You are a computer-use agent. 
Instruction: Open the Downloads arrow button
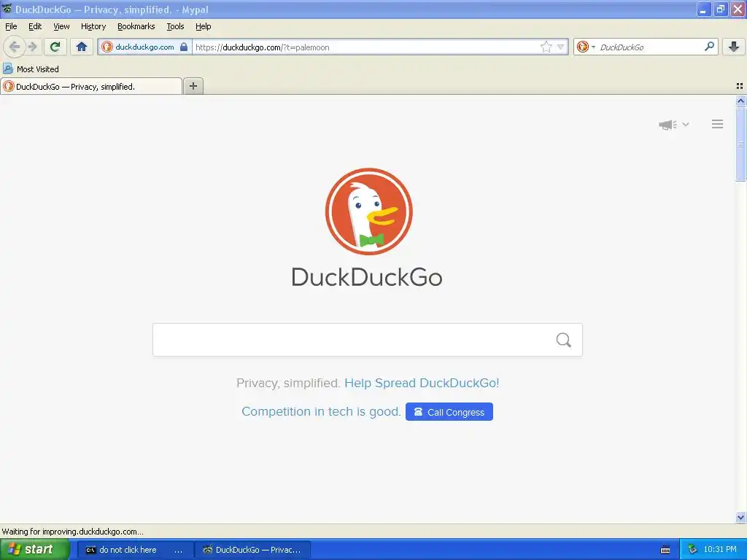click(734, 47)
